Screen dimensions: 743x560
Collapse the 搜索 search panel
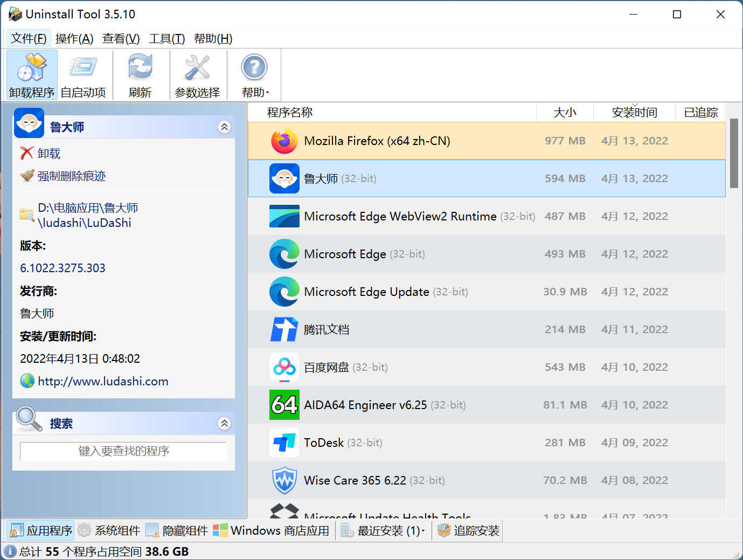click(x=224, y=424)
